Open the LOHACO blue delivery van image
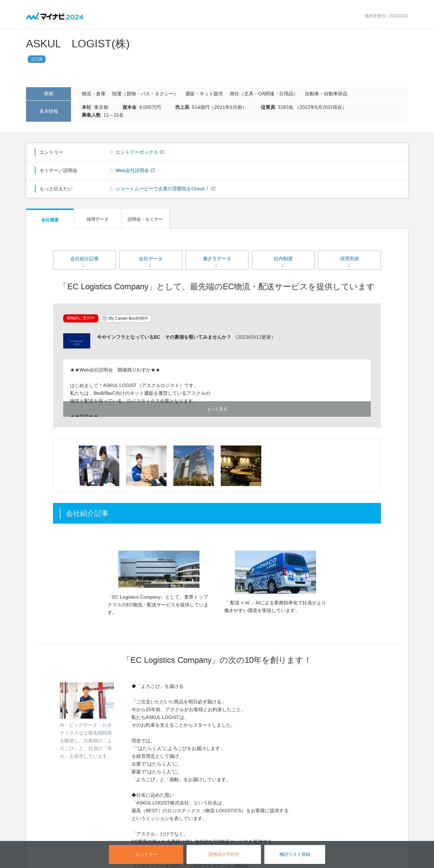The width and height of the screenshot is (434, 868). click(275, 572)
